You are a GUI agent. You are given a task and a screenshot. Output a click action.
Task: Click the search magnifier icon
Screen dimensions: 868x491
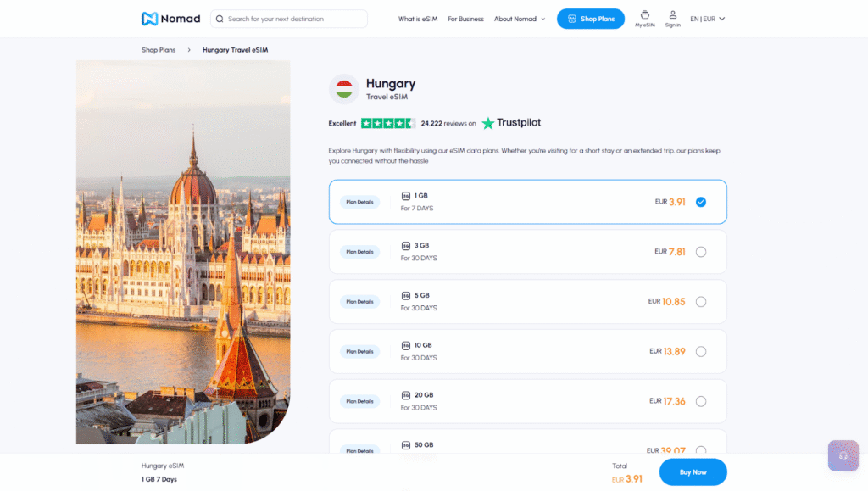[x=220, y=18]
